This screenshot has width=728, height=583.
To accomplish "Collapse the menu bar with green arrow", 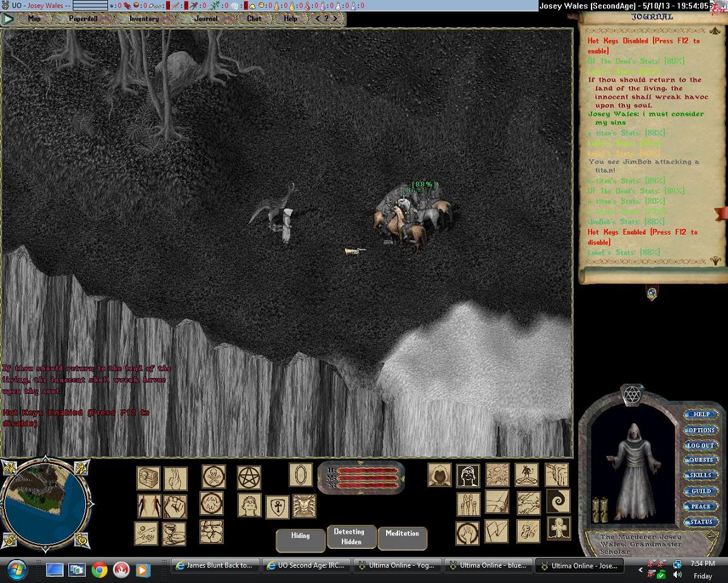I will pyautogui.click(x=8, y=19).
